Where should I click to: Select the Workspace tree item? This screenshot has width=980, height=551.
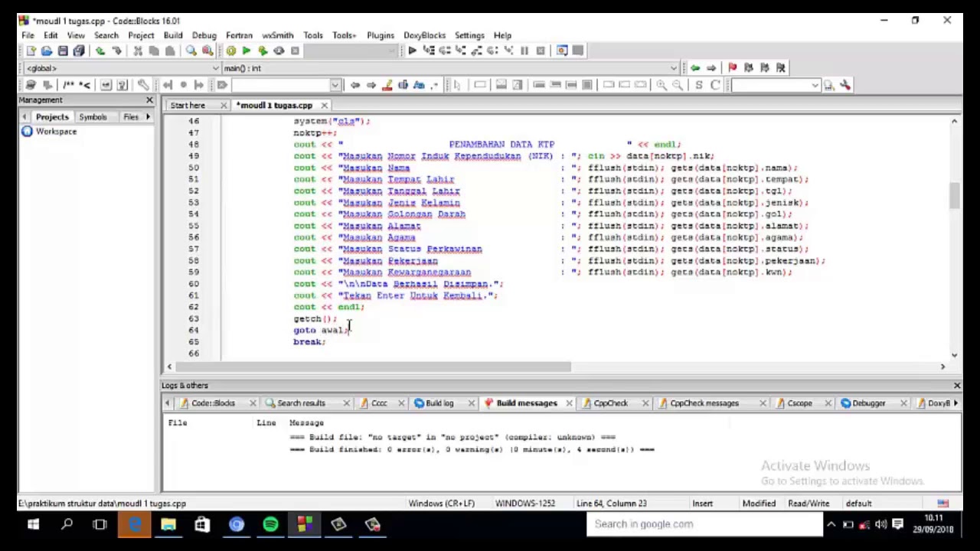click(56, 132)
